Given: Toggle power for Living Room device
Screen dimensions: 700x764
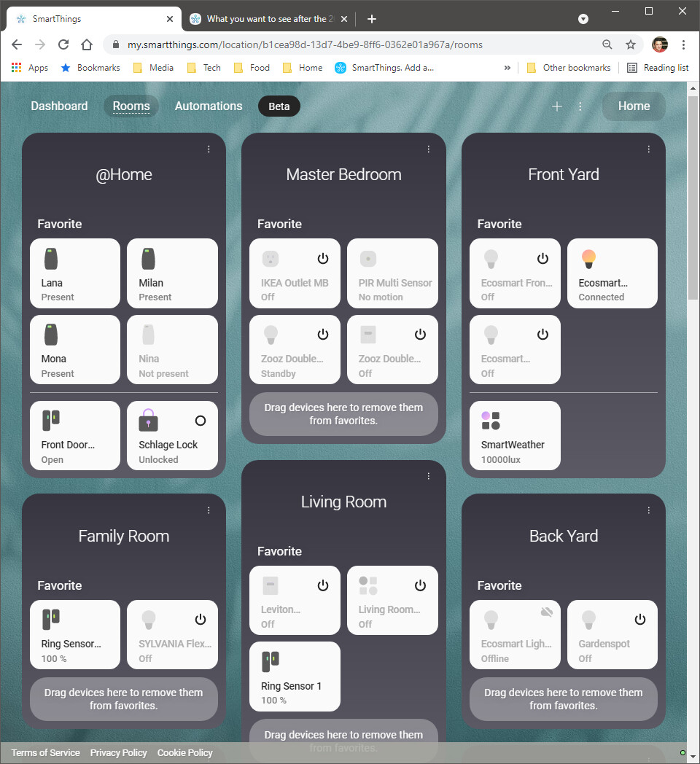Looking at the screenshot, I should [420, 585].
